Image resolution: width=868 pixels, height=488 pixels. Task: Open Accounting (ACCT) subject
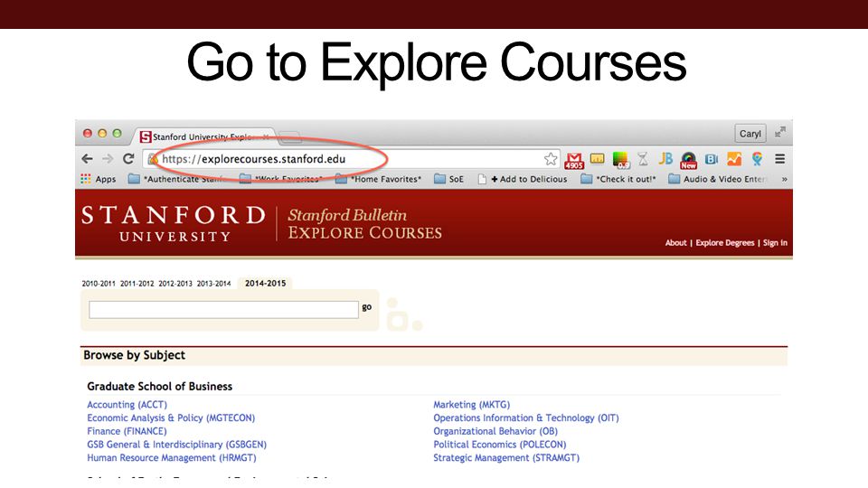click(x=127, y=405)
